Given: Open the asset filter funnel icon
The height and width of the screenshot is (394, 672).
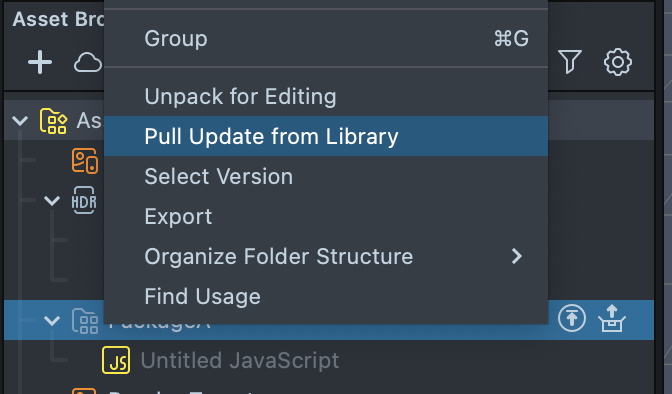Looking at the screenshot, I should 570,62.
